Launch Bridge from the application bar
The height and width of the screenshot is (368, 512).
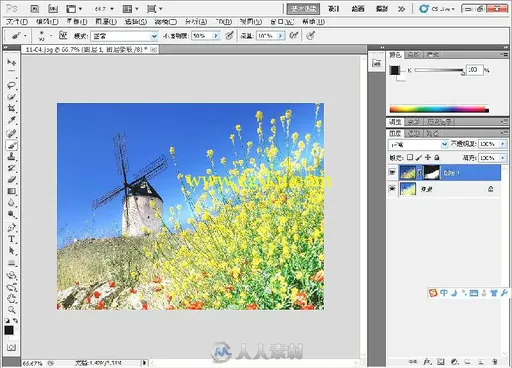point(35,9)
